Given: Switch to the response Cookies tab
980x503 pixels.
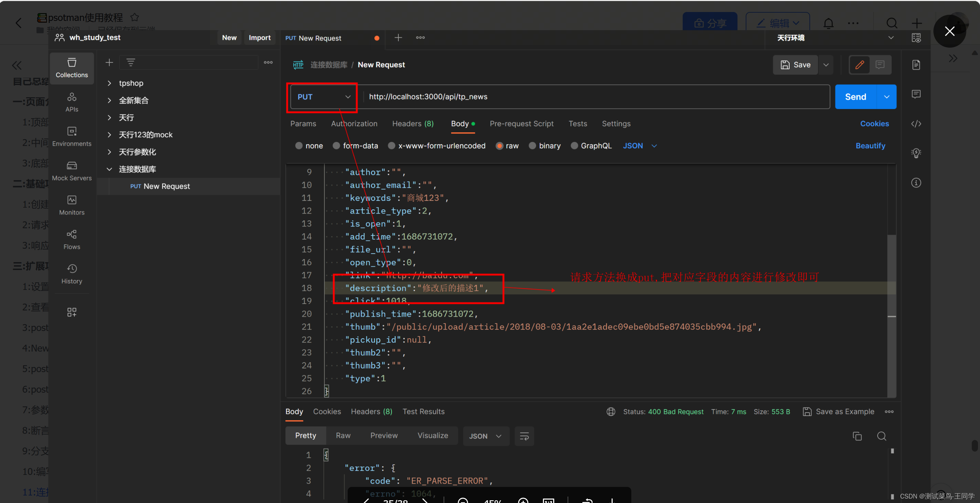Looking at the screenshot, I should tap(327, 412).
